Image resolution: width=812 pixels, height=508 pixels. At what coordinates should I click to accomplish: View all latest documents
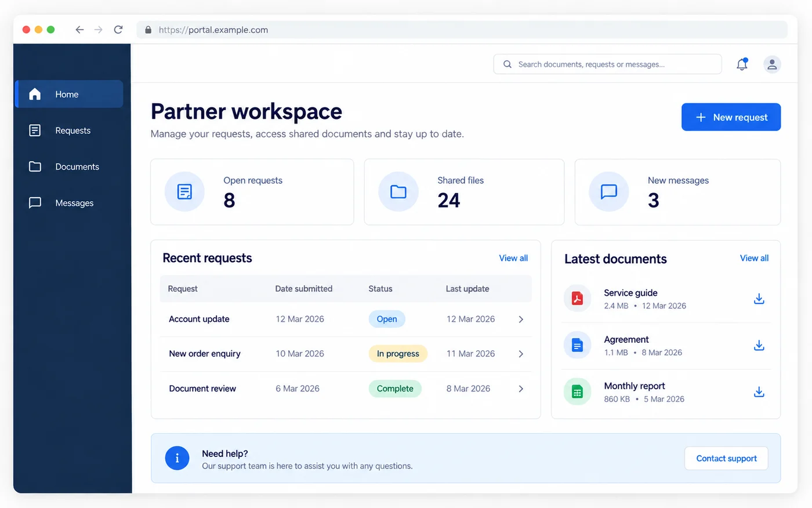(x=754, y=258)
